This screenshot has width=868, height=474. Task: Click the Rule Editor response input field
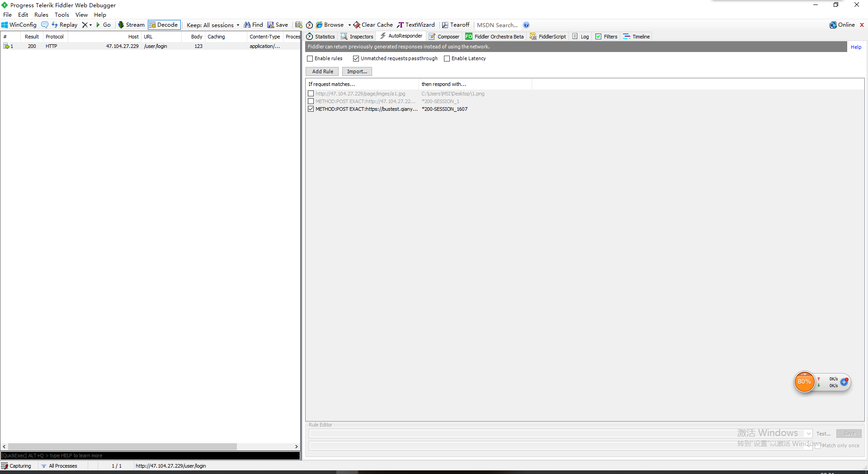[561, 446]
